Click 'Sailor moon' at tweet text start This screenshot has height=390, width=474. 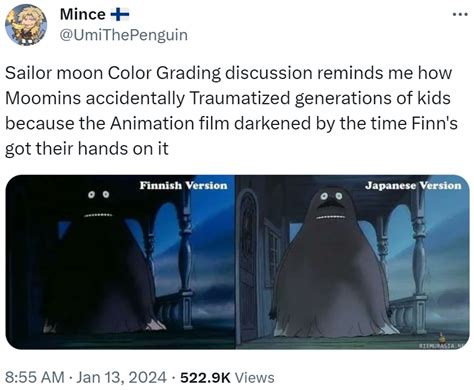(x=54, y=73)
